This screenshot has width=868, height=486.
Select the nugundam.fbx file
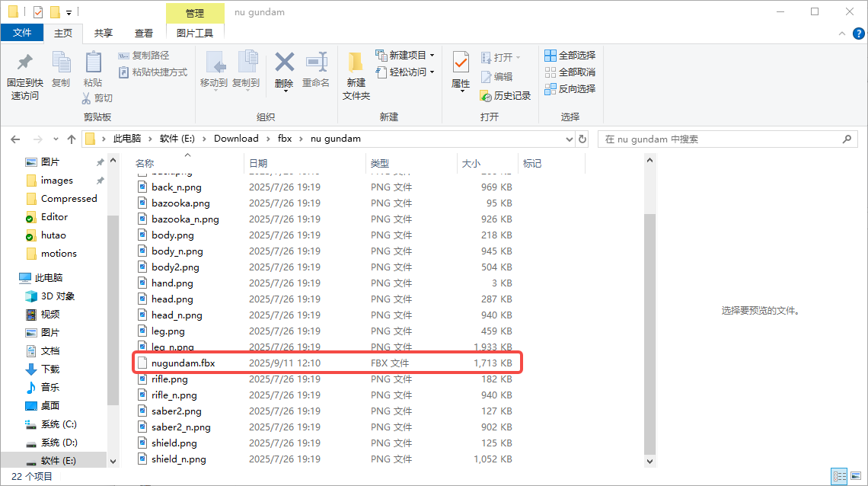[x=183, y=362]
